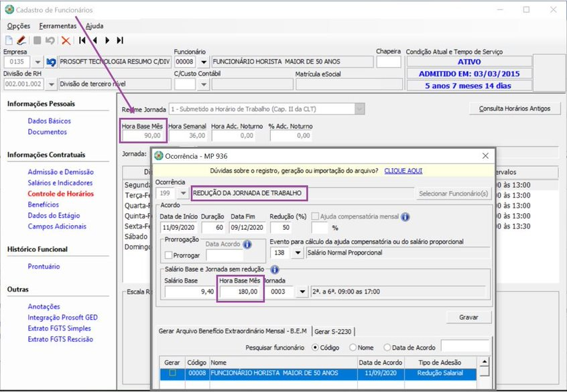
Task: Click the edit pencil icon in toolbar
Action: (21, 40)
